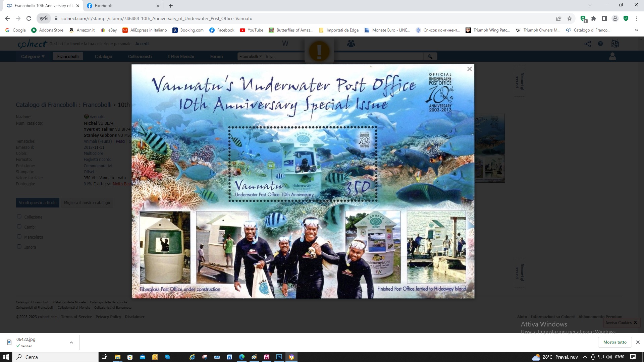644x362 pixels.
Task: Click the Windows Cerca search box
Action: [55, 357]
